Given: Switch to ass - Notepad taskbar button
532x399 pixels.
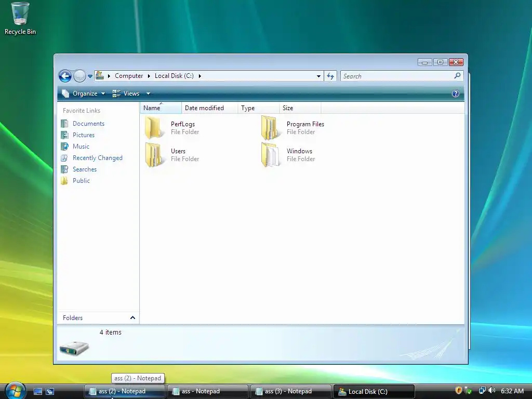Looking at the screenshot, I should pyautogui.click(x=207, y=391).
